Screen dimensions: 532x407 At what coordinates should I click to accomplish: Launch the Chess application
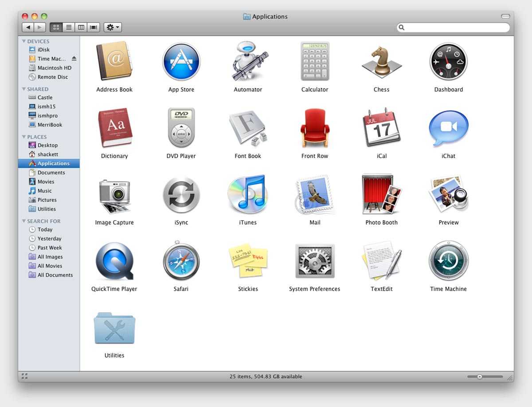(x=381, y=62)
